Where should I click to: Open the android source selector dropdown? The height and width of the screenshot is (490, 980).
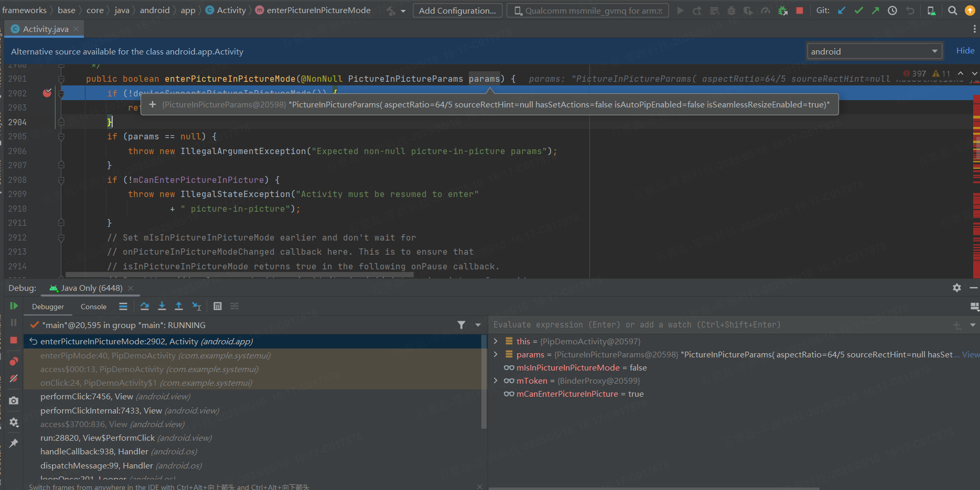874,51
